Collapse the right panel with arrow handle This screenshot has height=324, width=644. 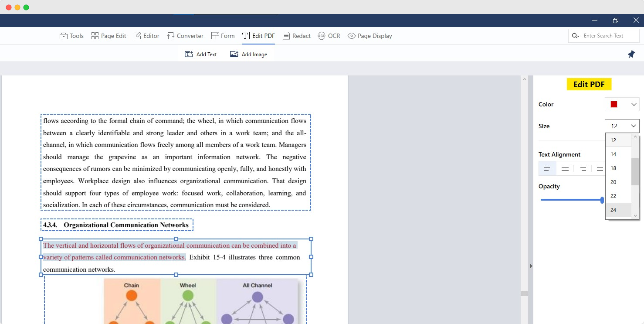(x=531, y=266)
